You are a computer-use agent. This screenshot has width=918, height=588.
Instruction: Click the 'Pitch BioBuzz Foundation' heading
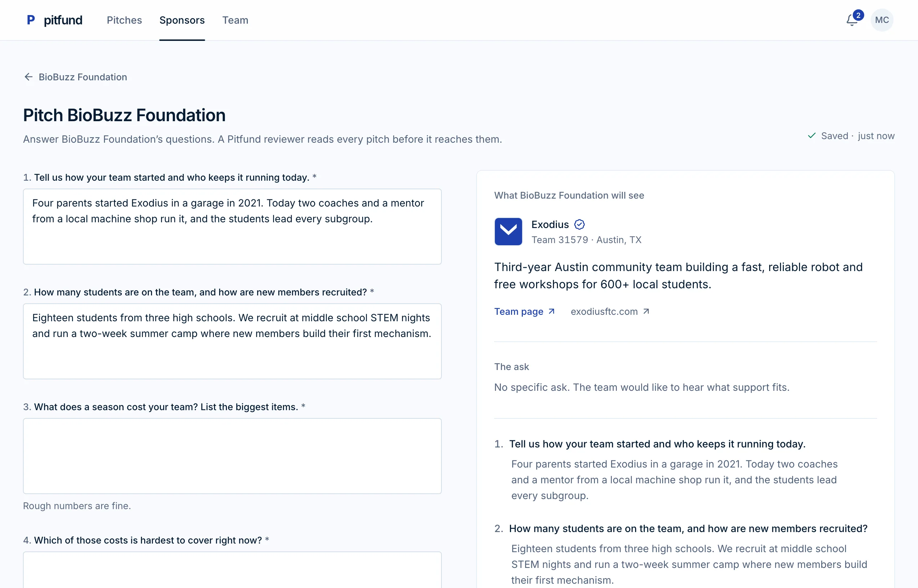tap(124, 115)
